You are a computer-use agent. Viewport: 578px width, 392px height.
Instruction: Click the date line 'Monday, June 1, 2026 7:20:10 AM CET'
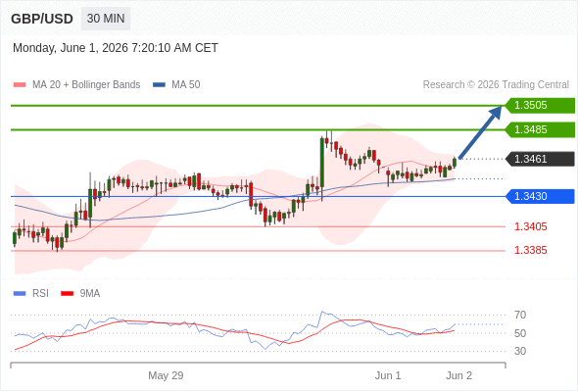click(116, 48)
